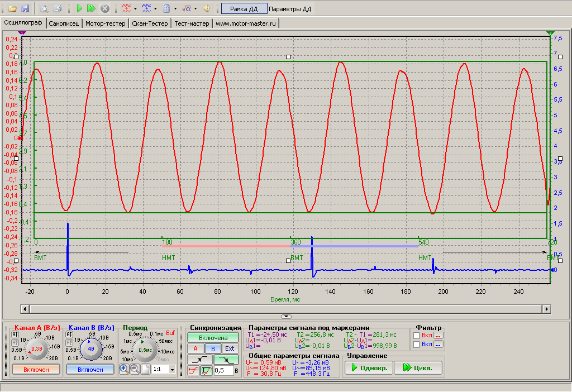Click the Channel A voltage range dial
This screenshot has height=392, width=572.
[x=36, y=349]
